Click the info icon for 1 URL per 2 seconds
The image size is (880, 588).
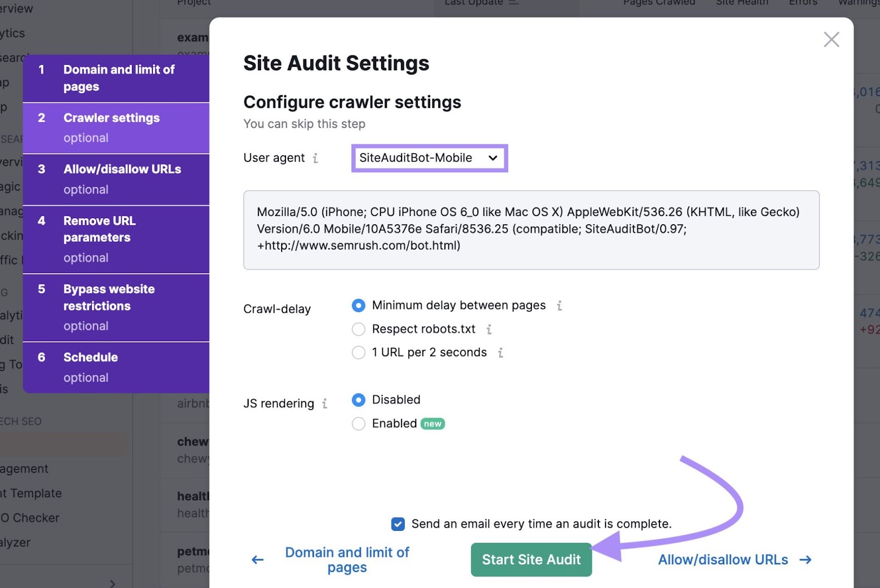pos(501,353)
